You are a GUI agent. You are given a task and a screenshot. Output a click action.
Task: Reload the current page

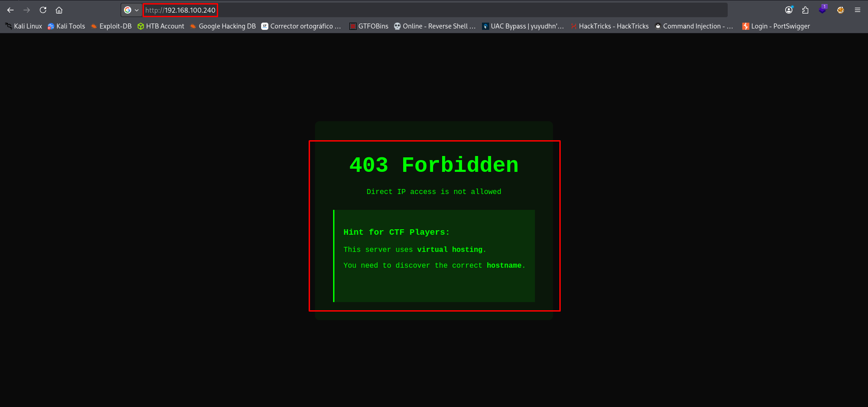click(x=43, y=10)
